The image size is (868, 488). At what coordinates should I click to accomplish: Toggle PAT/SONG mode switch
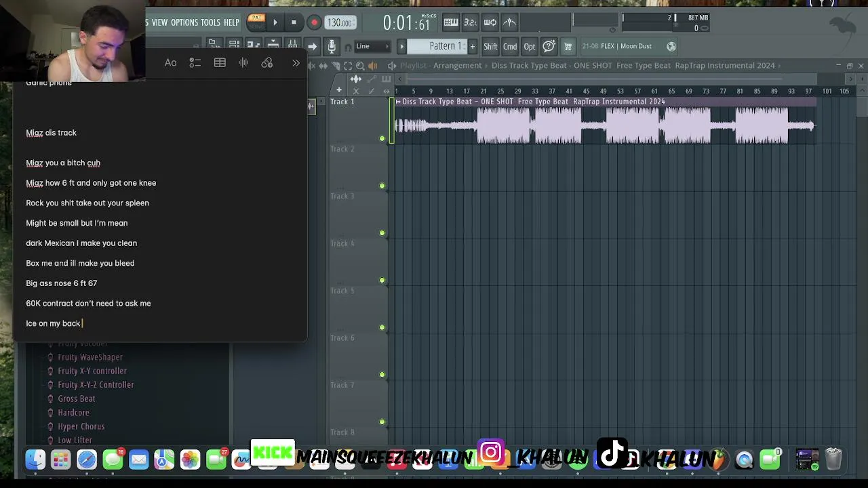point(256,22)
